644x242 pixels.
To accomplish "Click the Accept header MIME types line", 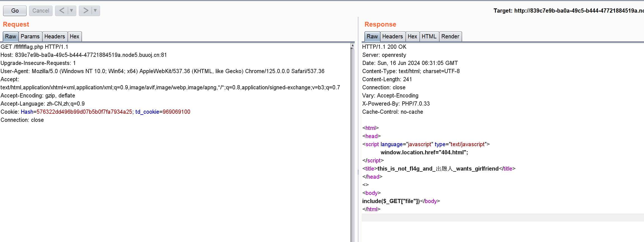I will coord(170,87).
